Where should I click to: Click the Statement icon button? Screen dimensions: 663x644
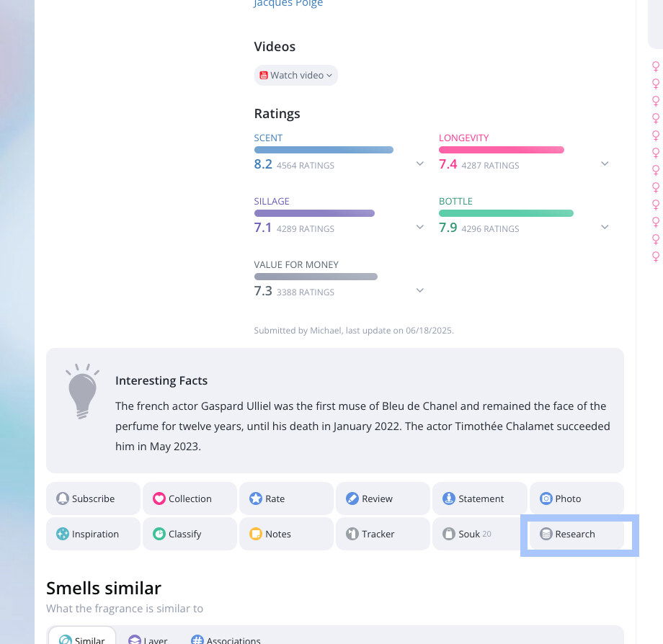click(x=449, y=498)
